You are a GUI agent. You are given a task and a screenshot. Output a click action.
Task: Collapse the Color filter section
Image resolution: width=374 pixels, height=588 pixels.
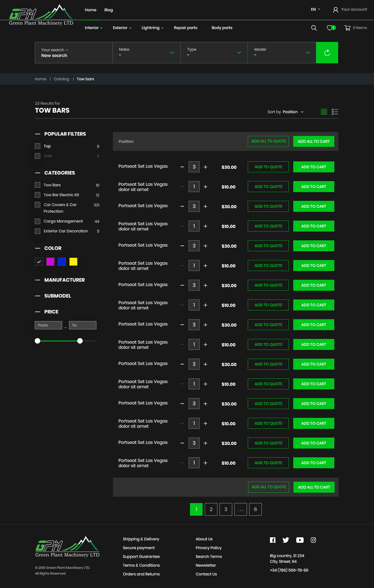coord(38,248)
